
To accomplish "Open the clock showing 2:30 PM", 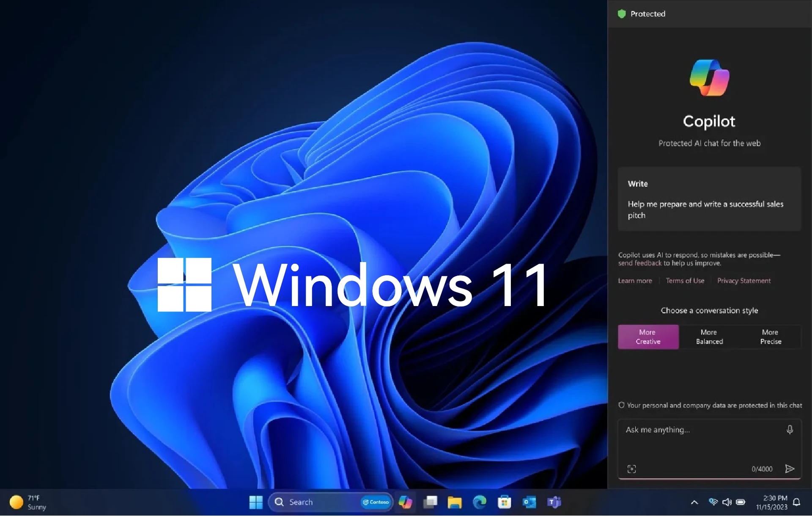I will click(x=772, y=502).
